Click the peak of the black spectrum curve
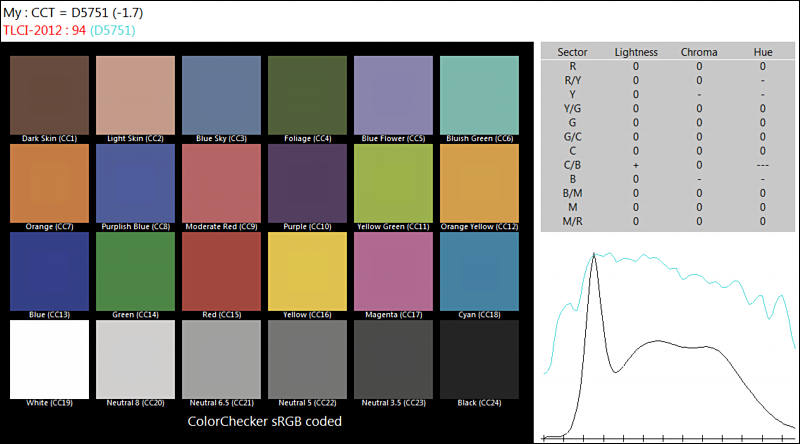800x444 pixels. [x=596, y=255]
